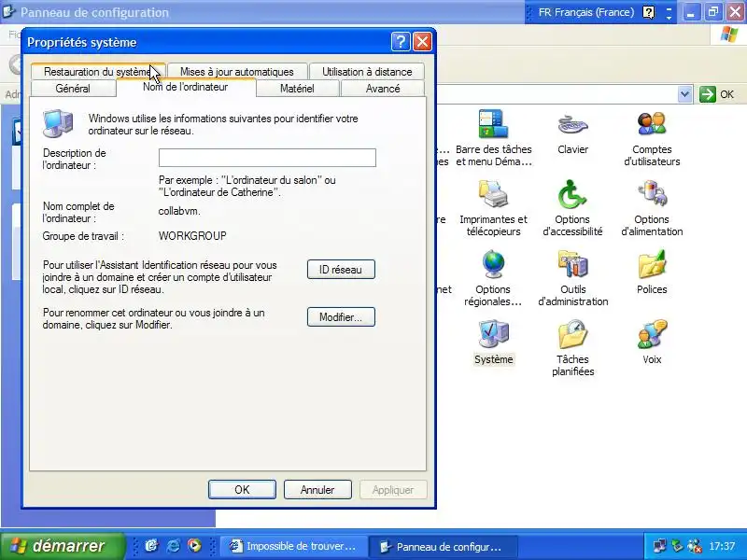Click the Description de l'ordinateur text field
This screenshot has height=560, width=747.
pyautogui.click(x=267, y=158)
